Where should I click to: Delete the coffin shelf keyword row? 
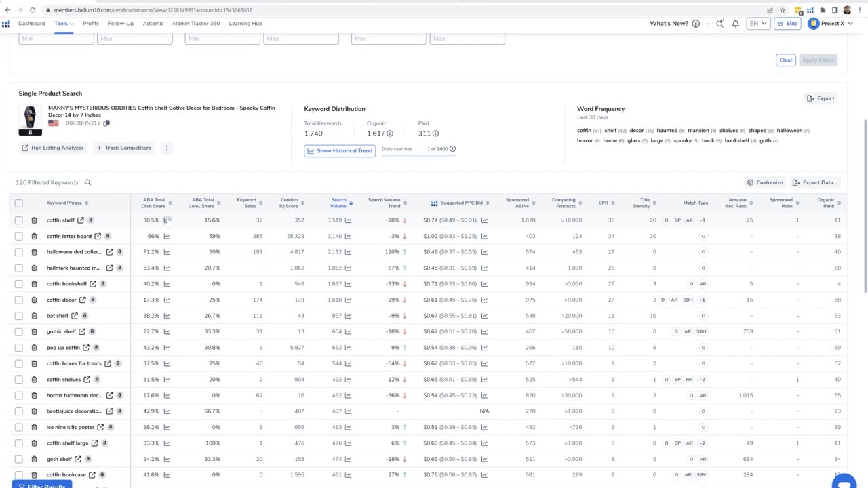[34, 220]
